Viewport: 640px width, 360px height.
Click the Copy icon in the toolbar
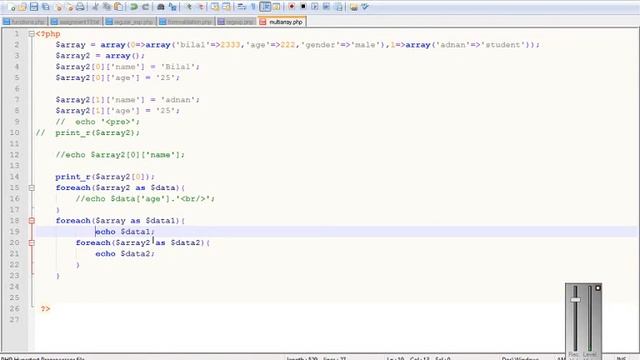[x=107, y=7]
